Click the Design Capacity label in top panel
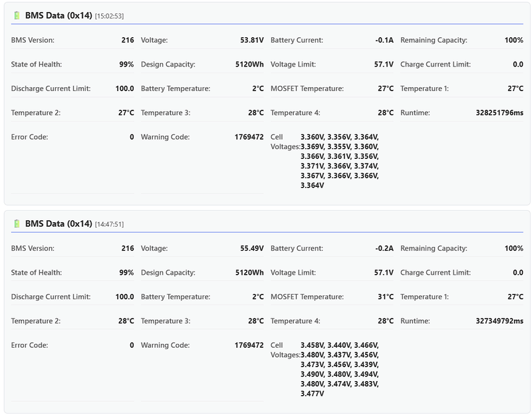Image resolution: width=532 pixels, height=415 pixels. click(x=168, y=65)
